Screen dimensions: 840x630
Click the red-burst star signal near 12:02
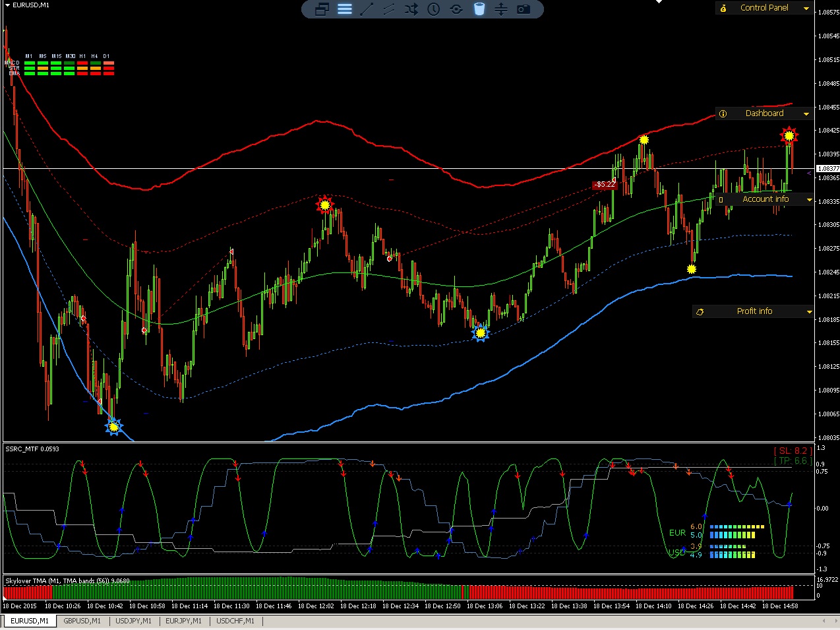(324, 205)
